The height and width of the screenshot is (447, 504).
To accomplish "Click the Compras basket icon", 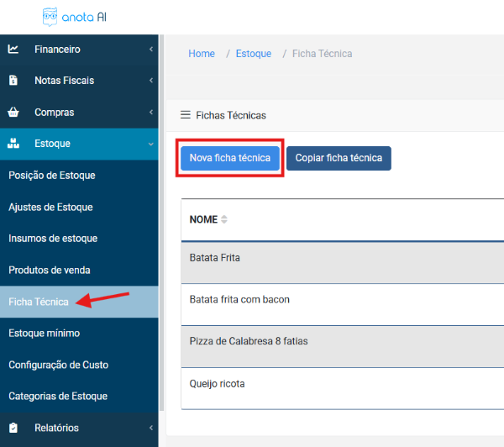I will point(13,112).
